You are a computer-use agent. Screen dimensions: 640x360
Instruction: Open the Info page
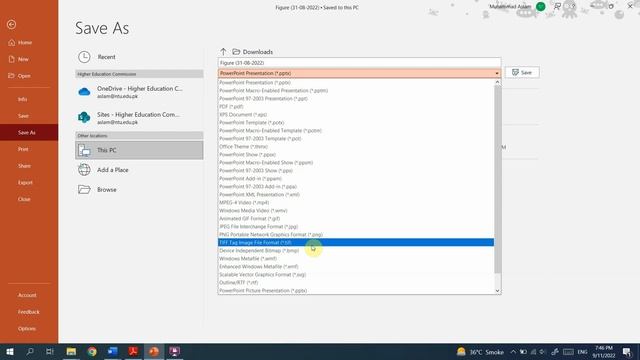click(22, 99)
